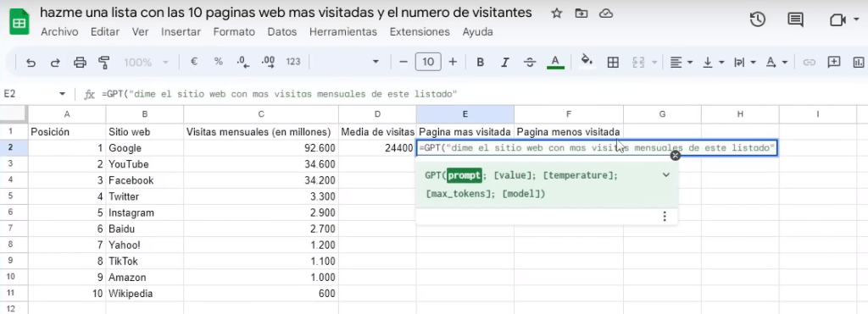Decrease font size with minus
Viewport: 868px width, 314px height.
click(403, 62)
